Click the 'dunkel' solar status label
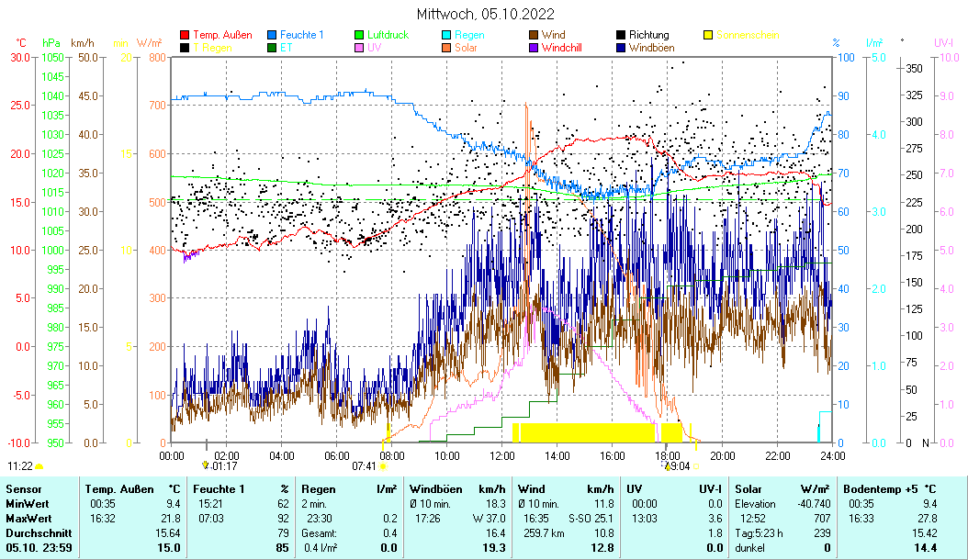968x560 pixels. coord(749,548)
